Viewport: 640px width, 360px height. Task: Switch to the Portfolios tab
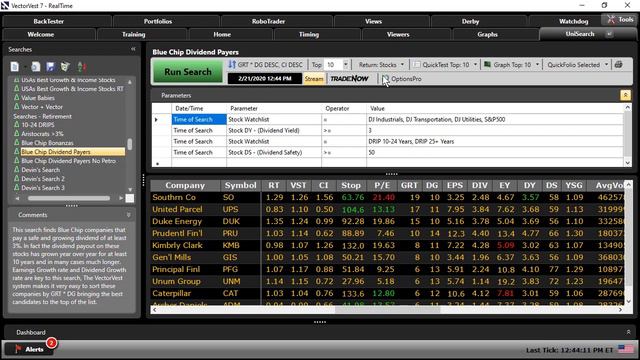[x=158, y=21]
